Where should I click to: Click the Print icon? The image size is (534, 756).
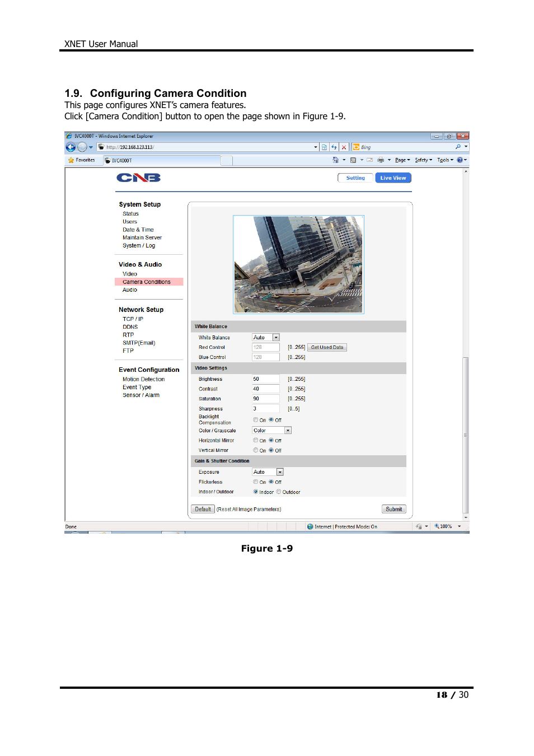point(381,160)
